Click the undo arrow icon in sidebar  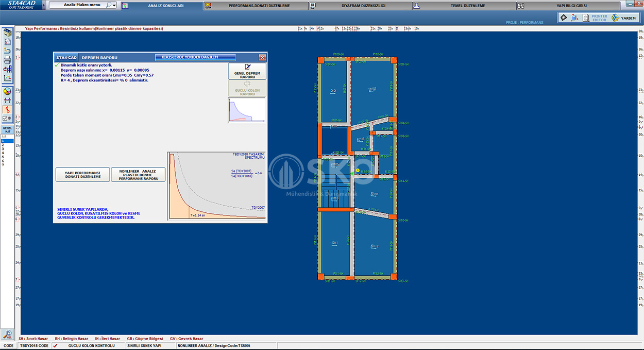[x=7, y=51]
